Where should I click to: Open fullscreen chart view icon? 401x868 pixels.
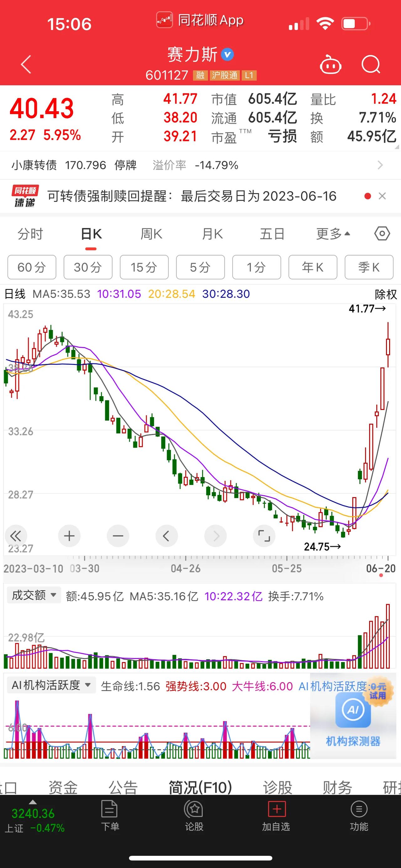(264, 536)
